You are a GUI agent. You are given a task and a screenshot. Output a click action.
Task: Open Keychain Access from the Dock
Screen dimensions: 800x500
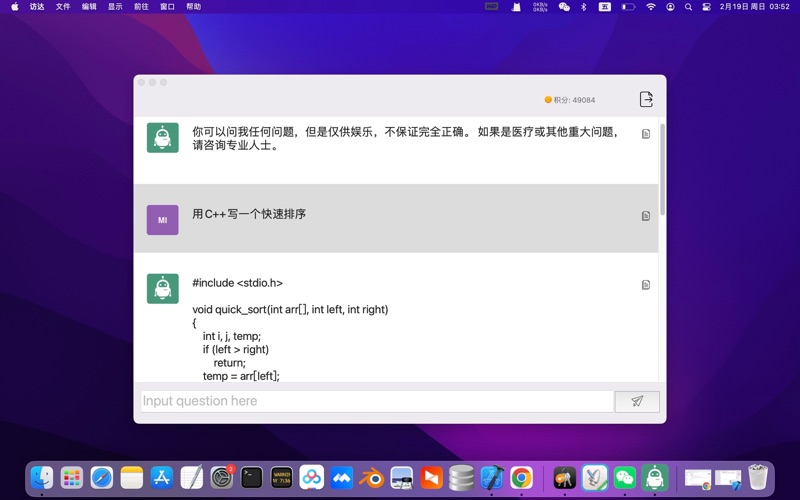click(x=565, y=478)
